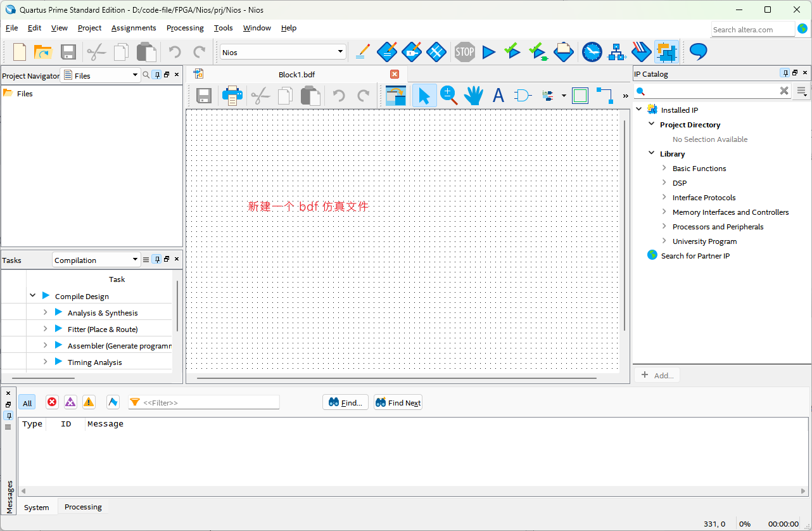Image resolution: width=812 pixels, height=531 pixels.
Task: Toggle the error messages filter button
Action: pyautogui.click(x=51, y=402)
